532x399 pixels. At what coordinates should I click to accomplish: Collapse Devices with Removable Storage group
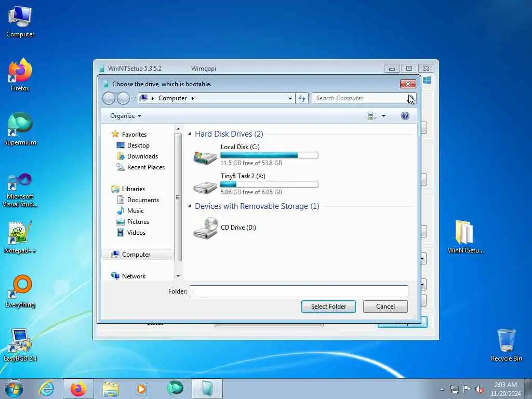tap(190, 206)
